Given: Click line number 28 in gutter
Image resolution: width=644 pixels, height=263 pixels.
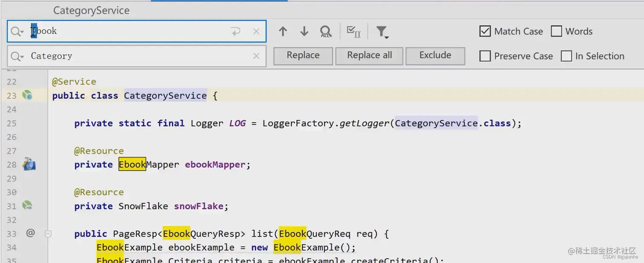Looking at the screenshot, I should coord(11,165).
